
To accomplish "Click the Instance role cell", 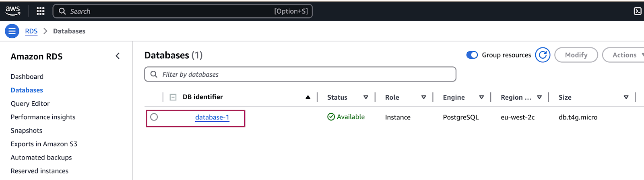I will [398, 117].
